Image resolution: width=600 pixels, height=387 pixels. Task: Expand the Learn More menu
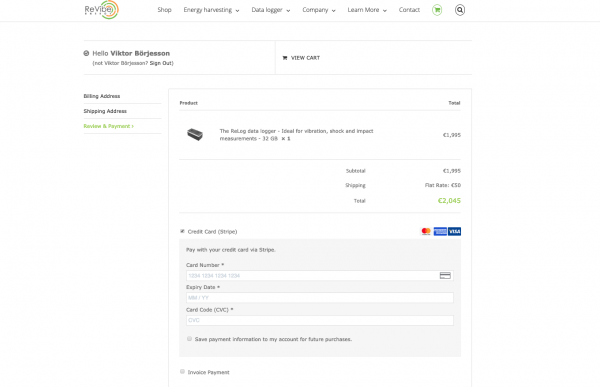pyautogui.click(x=367, y=10)
